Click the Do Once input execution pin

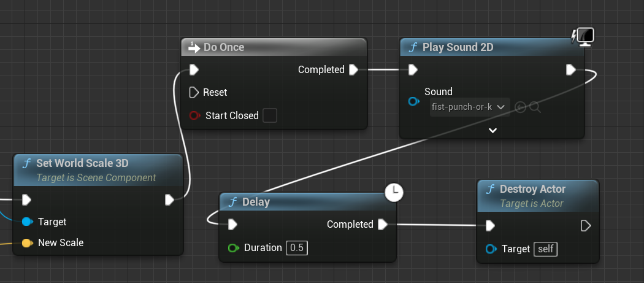(194, 70)
